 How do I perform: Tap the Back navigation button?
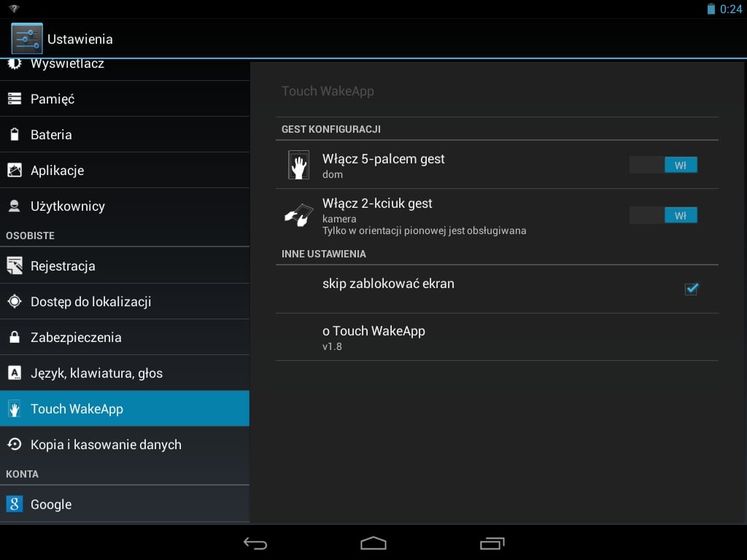click(x=255, y=542)
